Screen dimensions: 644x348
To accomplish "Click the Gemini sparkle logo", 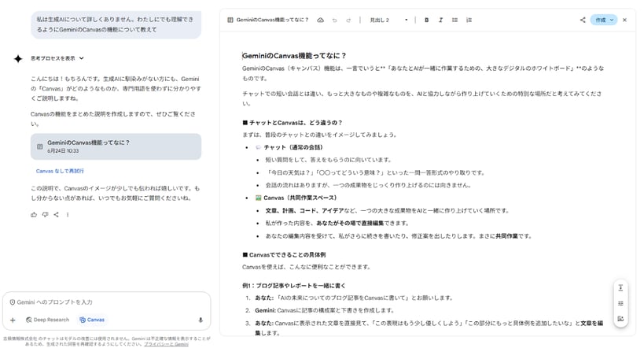I will point(18,59).
